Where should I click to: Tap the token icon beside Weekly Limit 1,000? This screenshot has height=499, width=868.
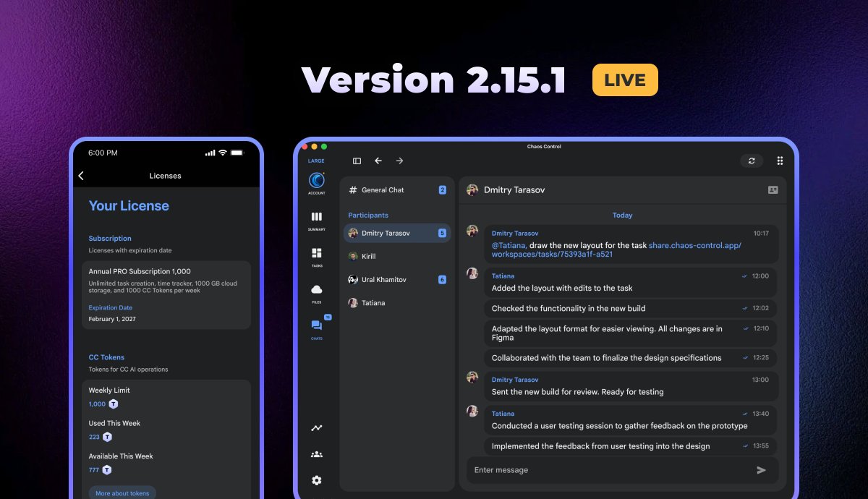114,404
